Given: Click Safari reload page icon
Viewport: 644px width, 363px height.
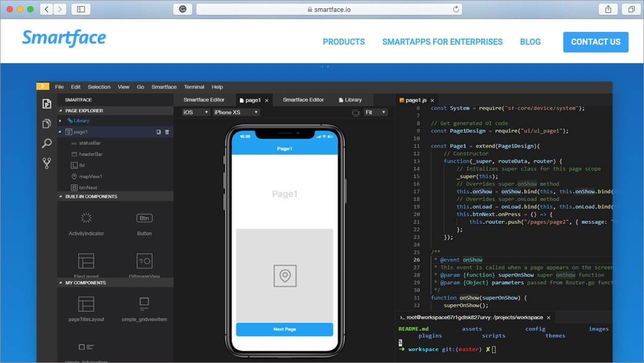Looking at the screenshot, I should click(455, 9).
